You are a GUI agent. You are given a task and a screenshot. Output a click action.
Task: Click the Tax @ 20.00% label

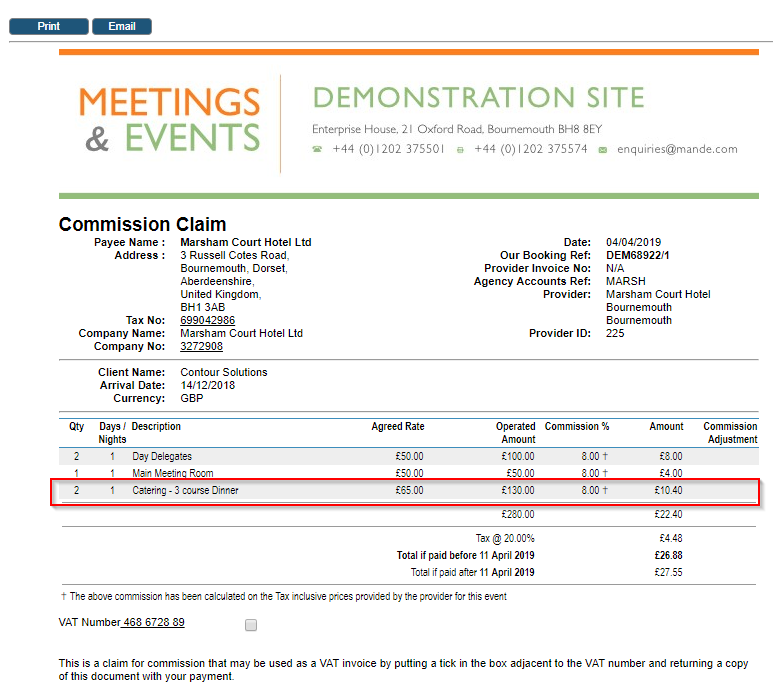coord(505,538)
